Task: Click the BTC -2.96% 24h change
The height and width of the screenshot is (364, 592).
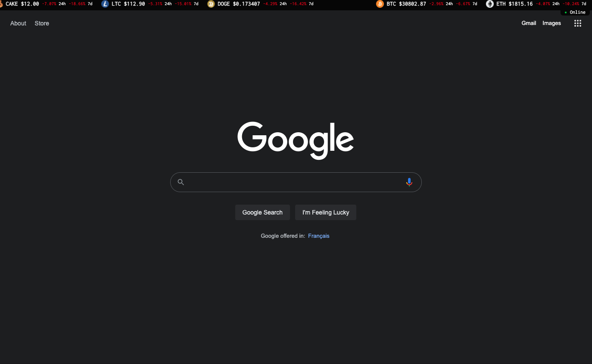Action: coord(441,4)
